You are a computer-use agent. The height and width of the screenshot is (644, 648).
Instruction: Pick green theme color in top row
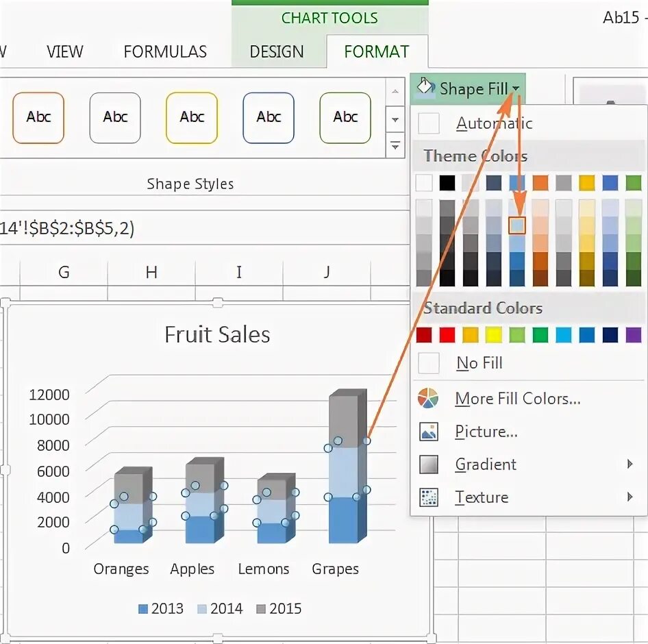(x=634, y=183)
